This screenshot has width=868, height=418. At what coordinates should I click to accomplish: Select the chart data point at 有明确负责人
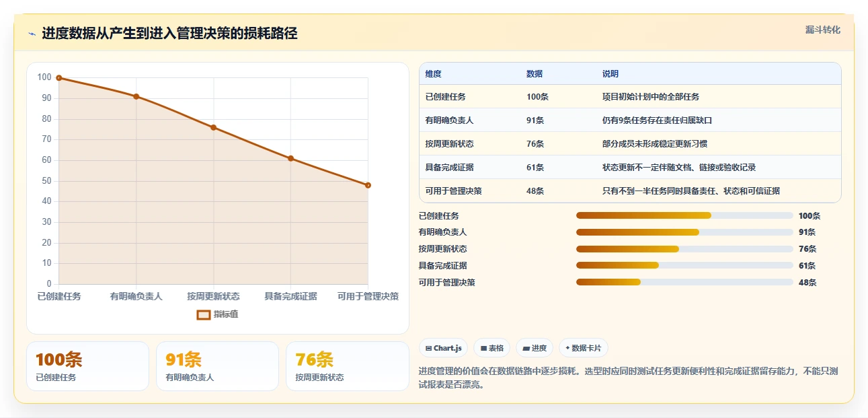[x=136, y=96]
